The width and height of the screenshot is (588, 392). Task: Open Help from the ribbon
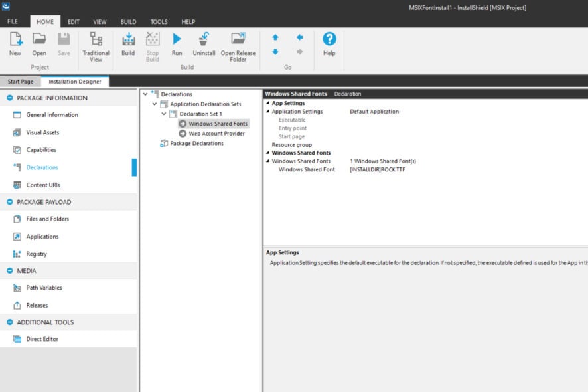pos(329,44)
